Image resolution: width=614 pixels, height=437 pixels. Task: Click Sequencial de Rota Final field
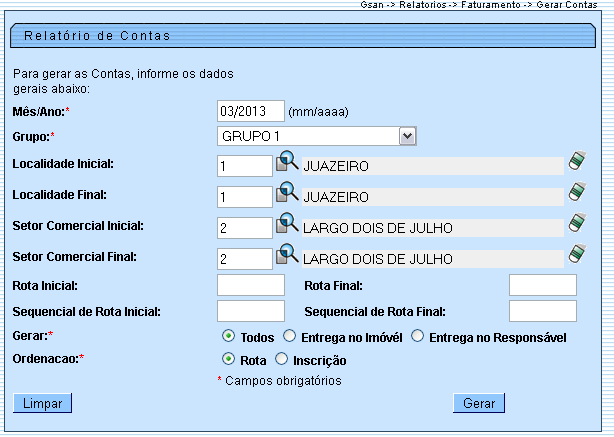[x=542, y=311]
